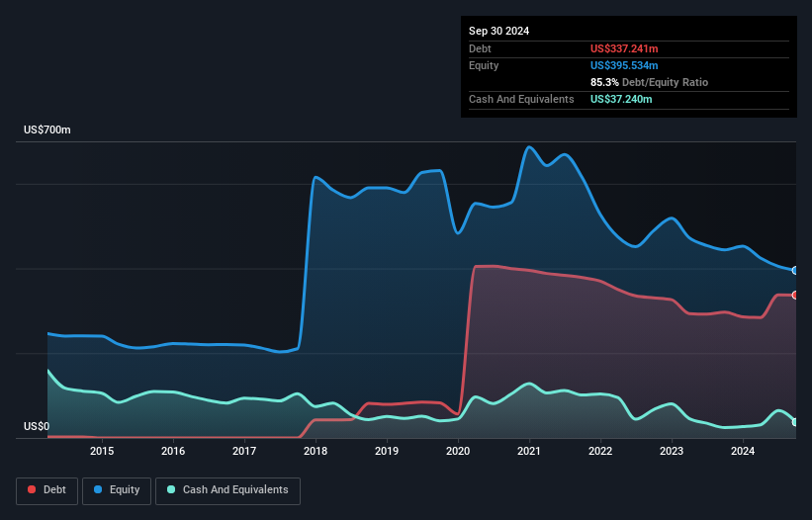Click the 2024 x-axis label
This screenshot has width=812, height=520.
click(743, 451)
